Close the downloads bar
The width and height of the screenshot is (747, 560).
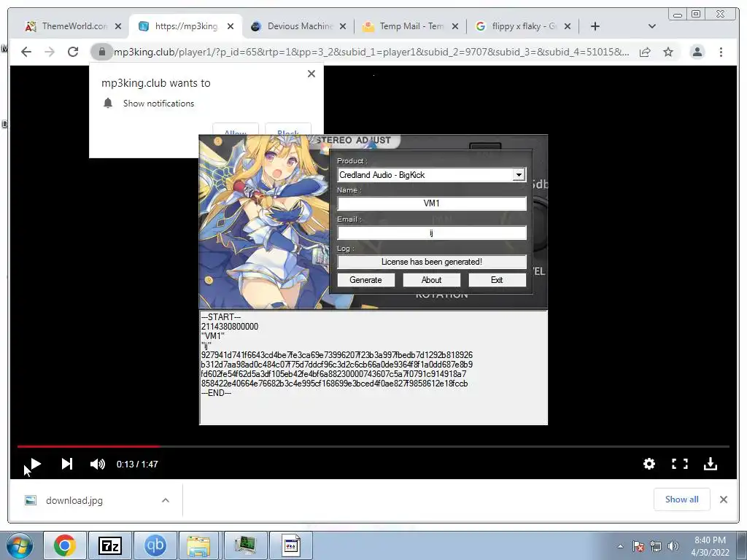(724, 499)
